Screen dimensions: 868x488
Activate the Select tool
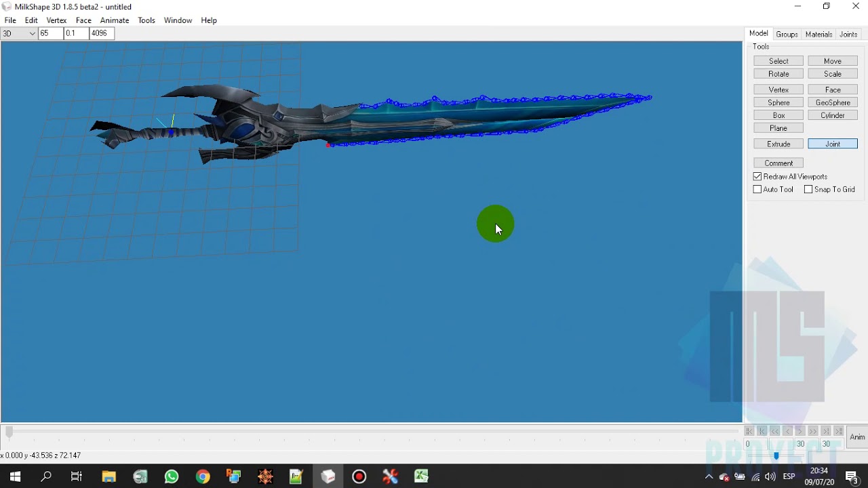[778, 61]
